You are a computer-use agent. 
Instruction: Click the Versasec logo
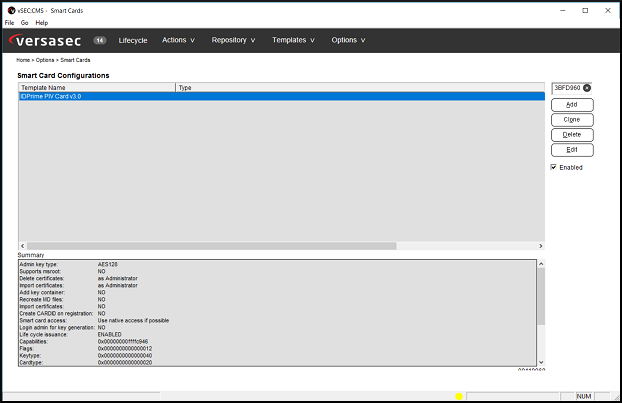point(45,40)
